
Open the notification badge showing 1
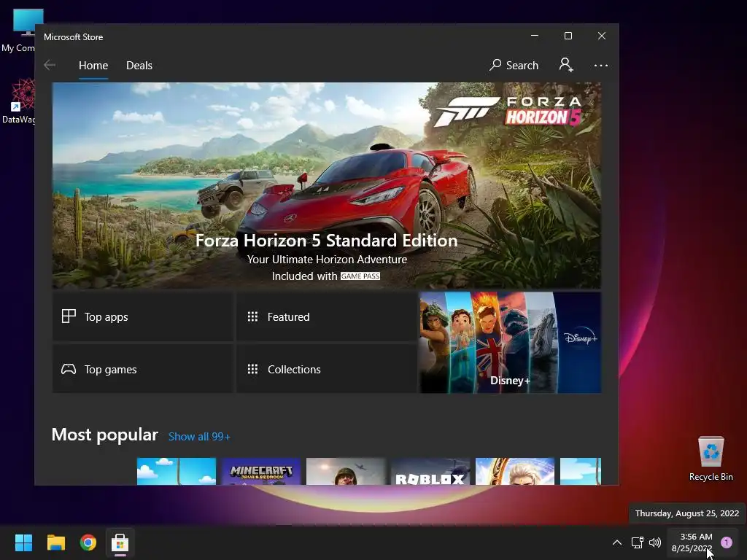click(x=727, y=542)
